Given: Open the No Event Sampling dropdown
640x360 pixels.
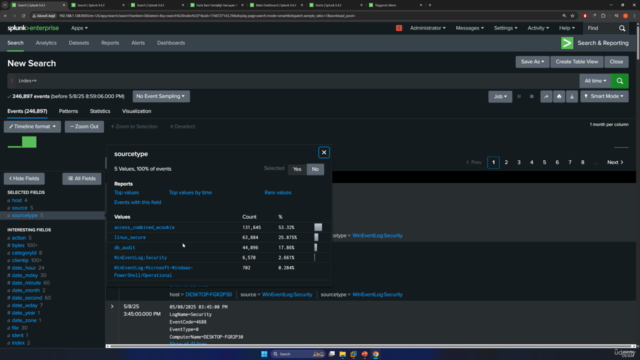Looking at the screenshot, I should [x=161, y=96].
